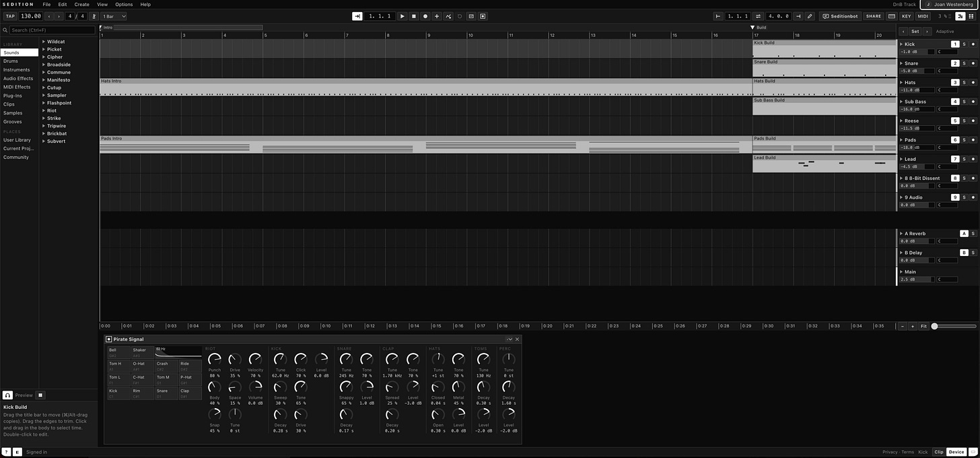The image size is (980, 458).
Task: Open the File menu
Action: pos(46,5)
